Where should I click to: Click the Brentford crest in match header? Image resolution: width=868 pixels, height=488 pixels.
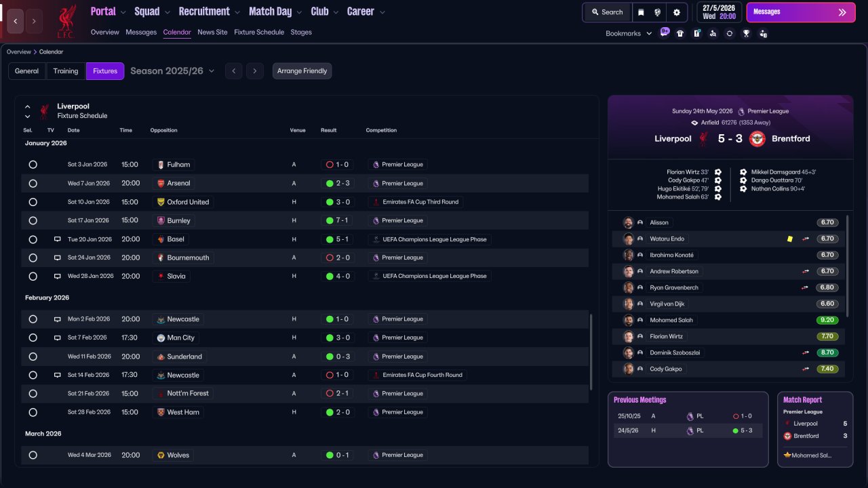pos(757,138)
